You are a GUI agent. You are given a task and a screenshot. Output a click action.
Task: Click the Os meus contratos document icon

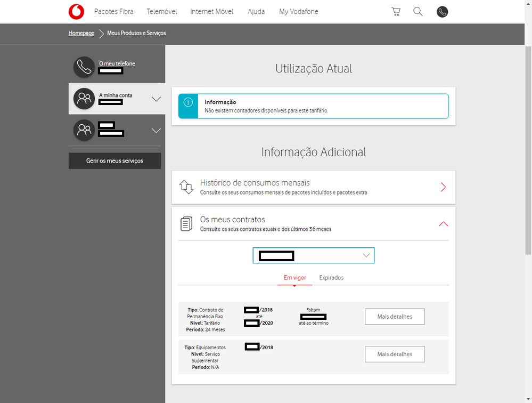pos(186,224)
